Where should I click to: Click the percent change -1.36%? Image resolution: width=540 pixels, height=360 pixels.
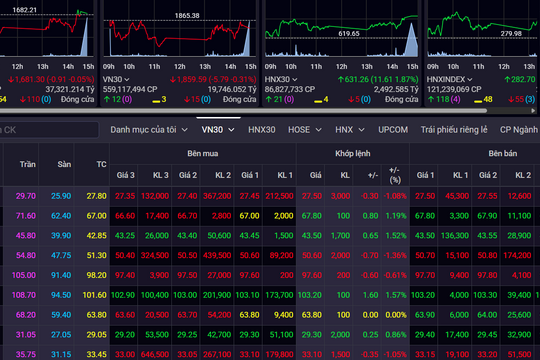[395, 256]
